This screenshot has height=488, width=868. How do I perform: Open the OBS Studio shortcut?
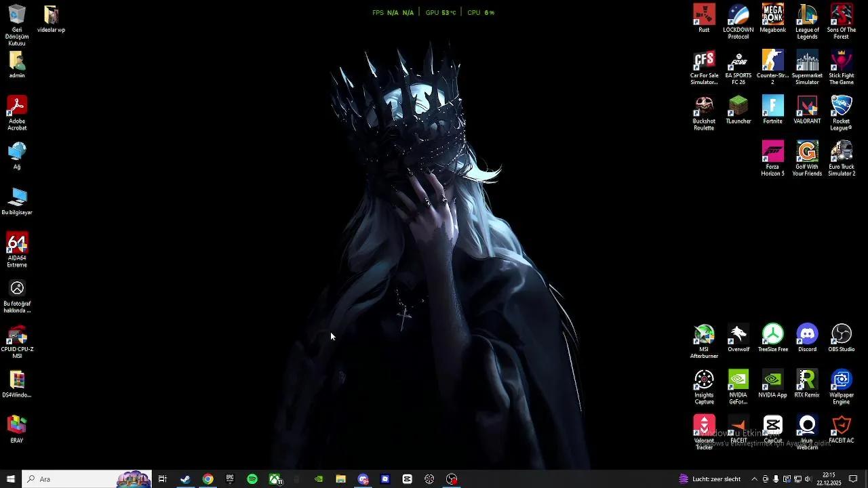(842, 338)
